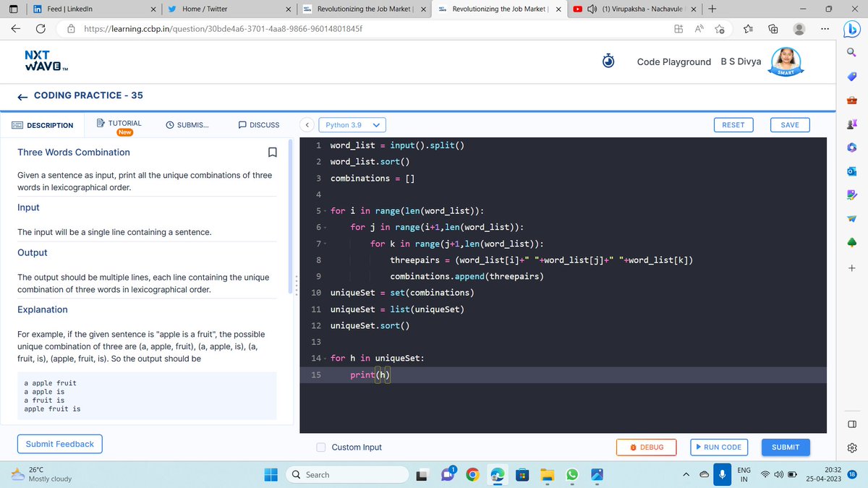Click the Reset button
This screenshot has width=868, height=488.
pos(733,125)
